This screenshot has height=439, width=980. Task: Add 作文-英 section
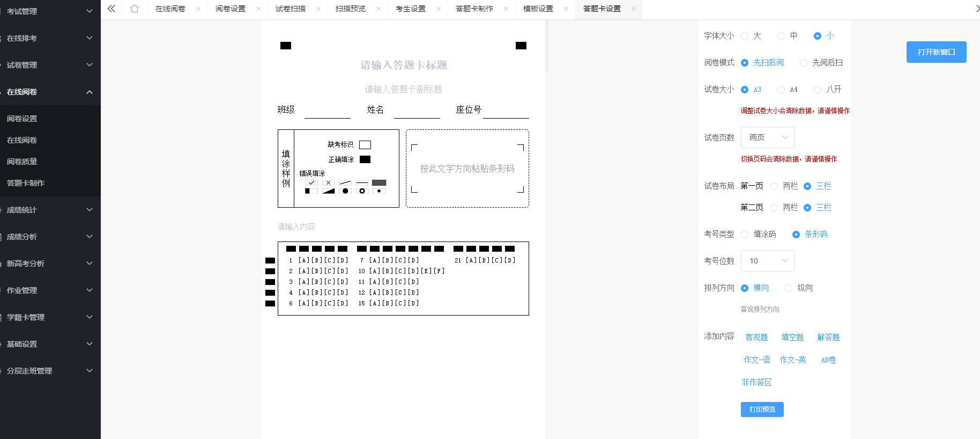793,360
